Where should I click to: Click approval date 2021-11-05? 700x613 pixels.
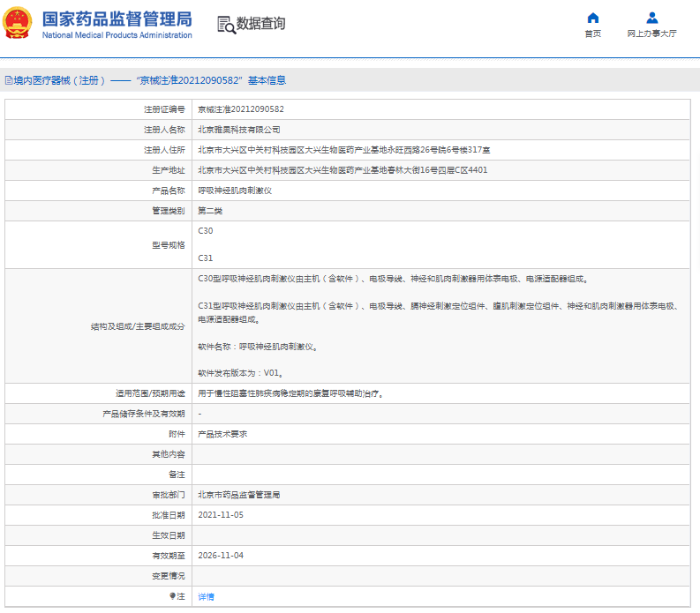tap(221, 515)
